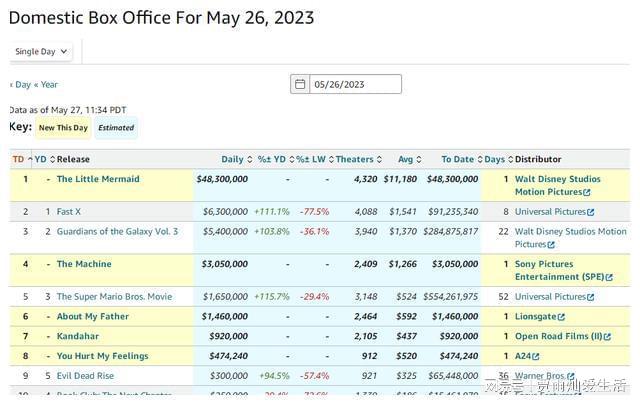This screenshot has width=640, height=405.
Task: Click the Estimated key badge
Action: point(116,128)
